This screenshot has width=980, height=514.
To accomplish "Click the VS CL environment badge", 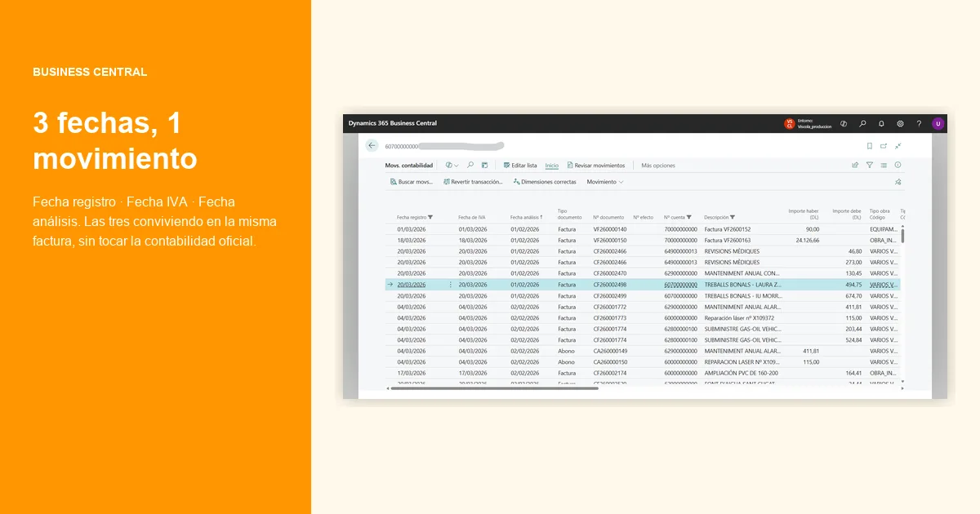I will (x=789, y=124).
